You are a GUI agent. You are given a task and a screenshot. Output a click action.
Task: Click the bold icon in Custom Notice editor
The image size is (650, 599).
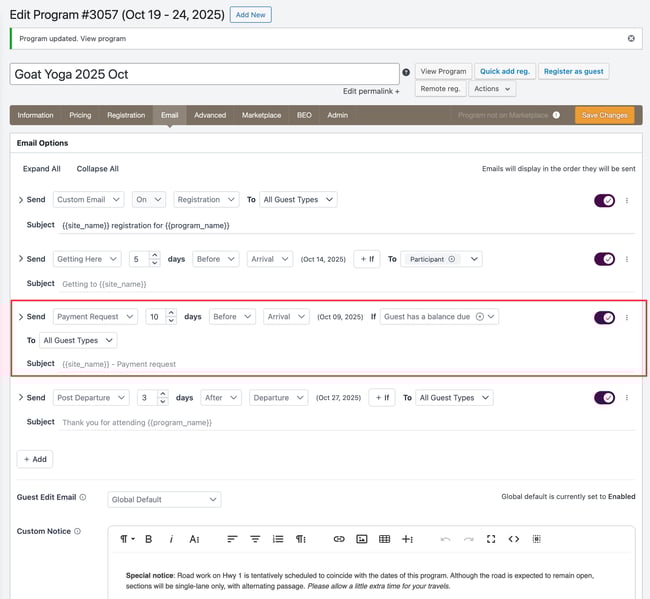pyautogui.click(x=149, y=539)
